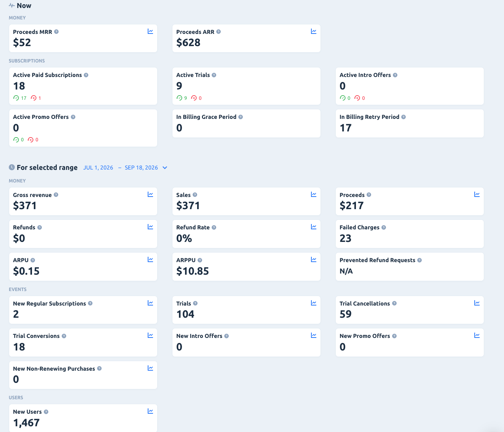Click the Active Paid Subscriptions value 18
504x432 pixels.
(19, 86)
